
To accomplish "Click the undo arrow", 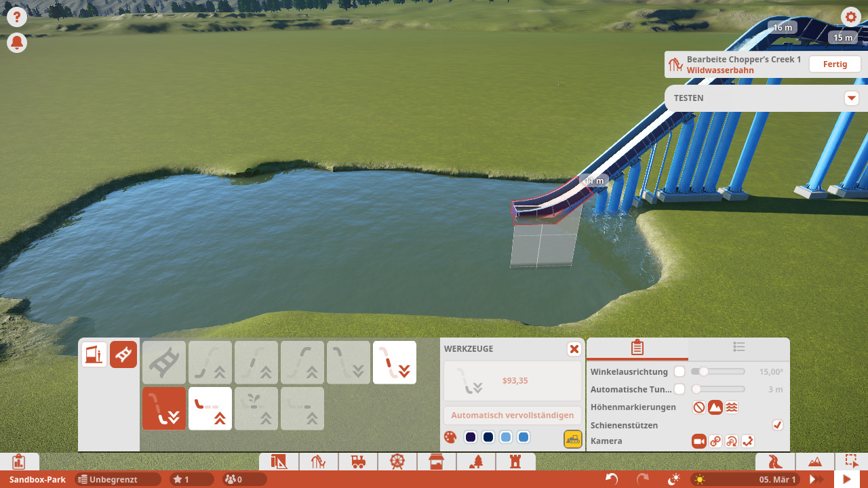I will 612,479.
